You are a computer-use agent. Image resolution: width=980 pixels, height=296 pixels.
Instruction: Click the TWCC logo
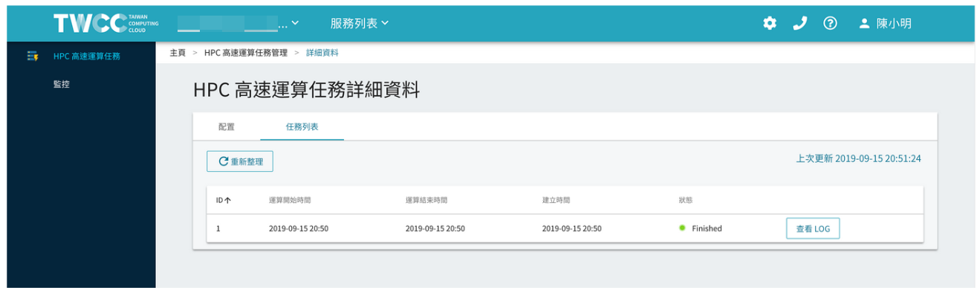tap(106, 23)
